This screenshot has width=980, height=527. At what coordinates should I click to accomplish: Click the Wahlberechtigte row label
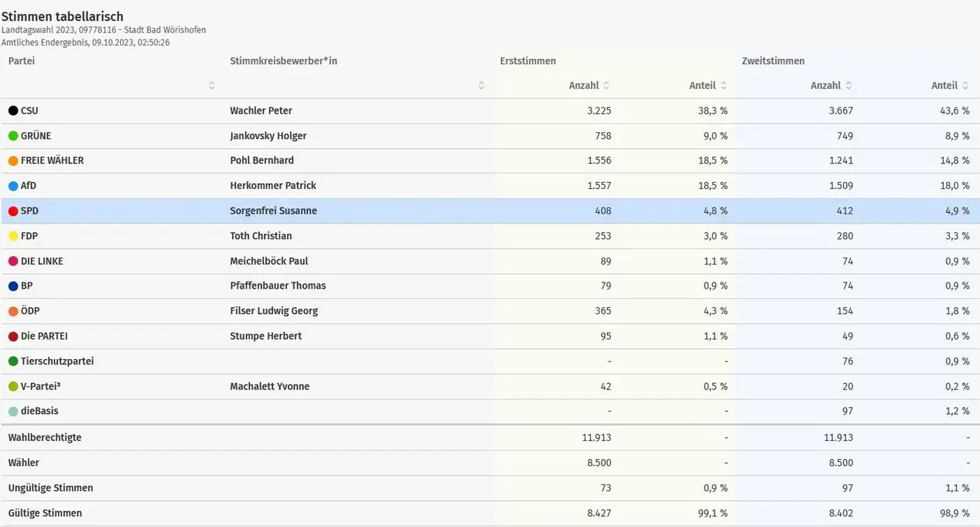(x=45, y=437)
